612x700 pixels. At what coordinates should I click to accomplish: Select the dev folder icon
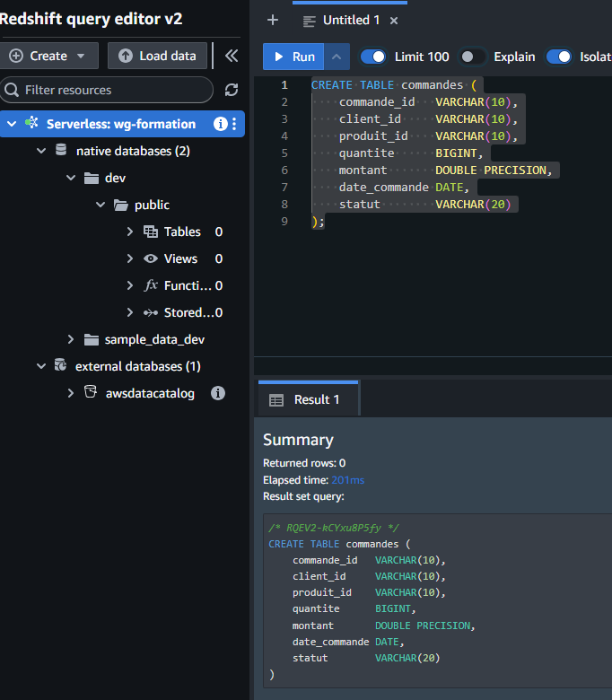[92, 178]
